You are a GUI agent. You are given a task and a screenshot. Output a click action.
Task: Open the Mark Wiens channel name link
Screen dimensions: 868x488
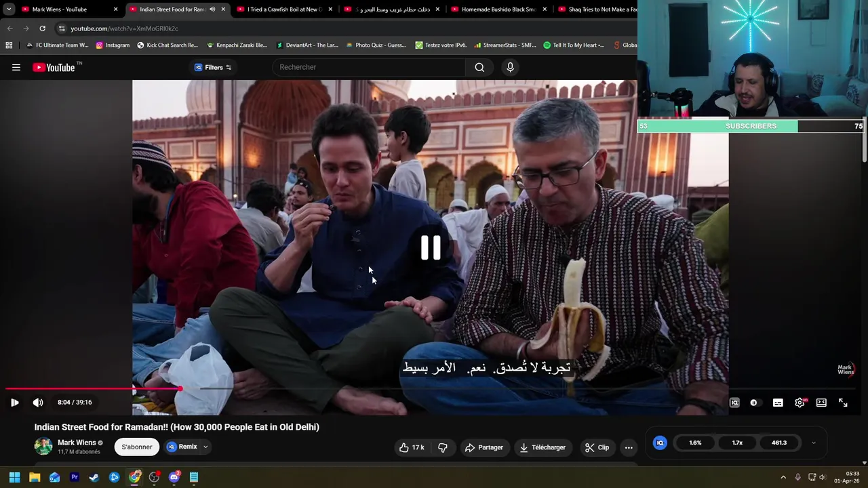click(x=77, y=443)
